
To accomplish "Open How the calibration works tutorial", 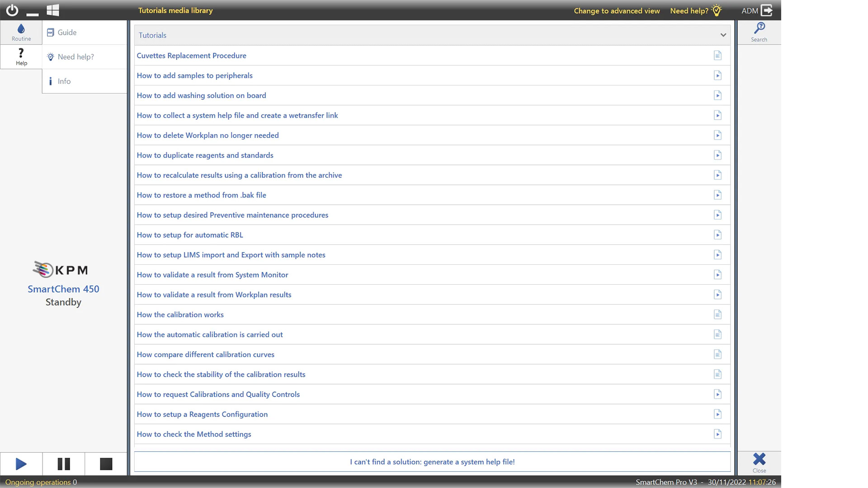I will point(180,314).
